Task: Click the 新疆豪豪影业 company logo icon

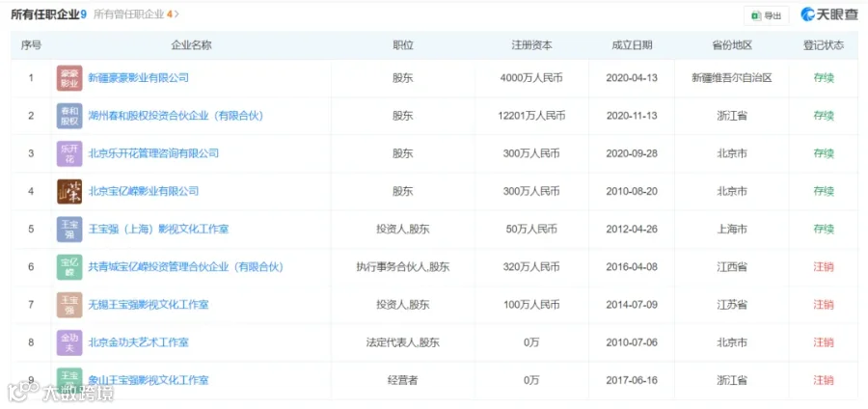Action: [69, 78]
